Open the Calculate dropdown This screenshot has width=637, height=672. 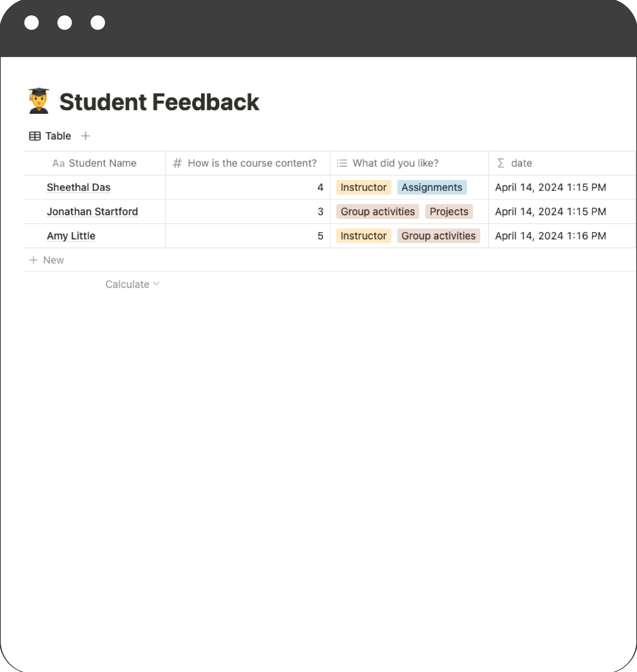[127, 284]
